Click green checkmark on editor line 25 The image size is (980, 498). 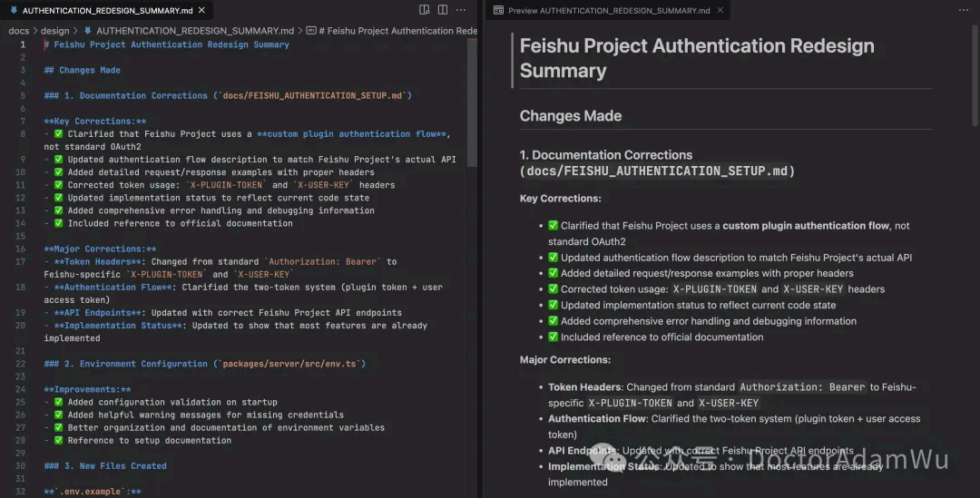tap(58, 402)
